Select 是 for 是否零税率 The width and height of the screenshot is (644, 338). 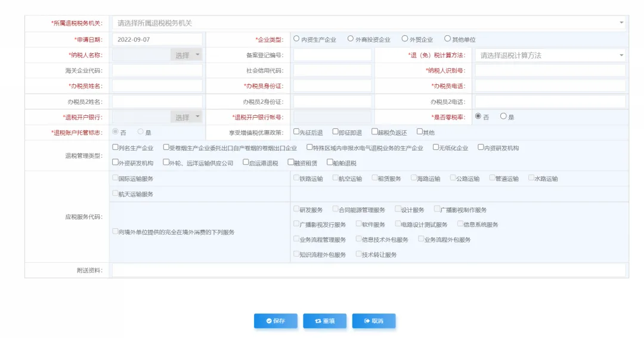(503, 116)
